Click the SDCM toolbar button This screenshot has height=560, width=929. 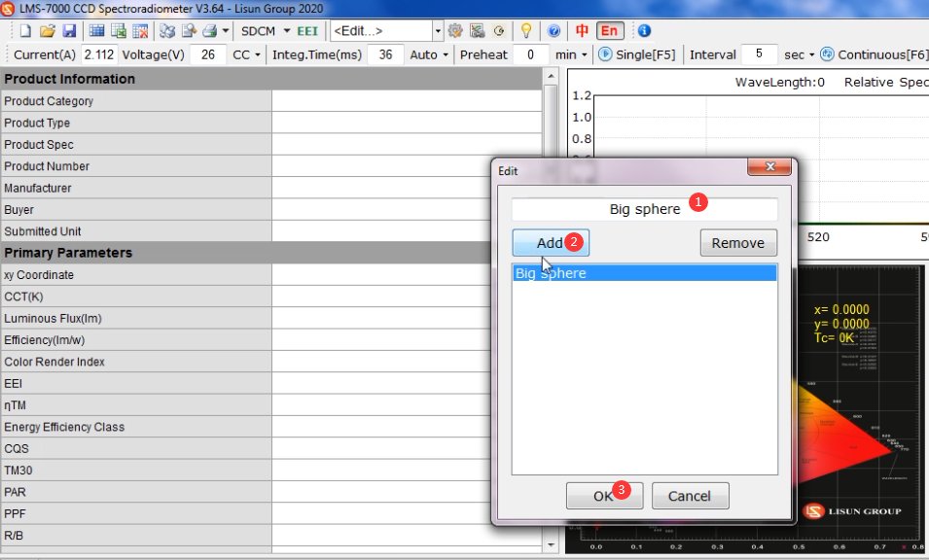pyautogui.click(x=258, y=31)
